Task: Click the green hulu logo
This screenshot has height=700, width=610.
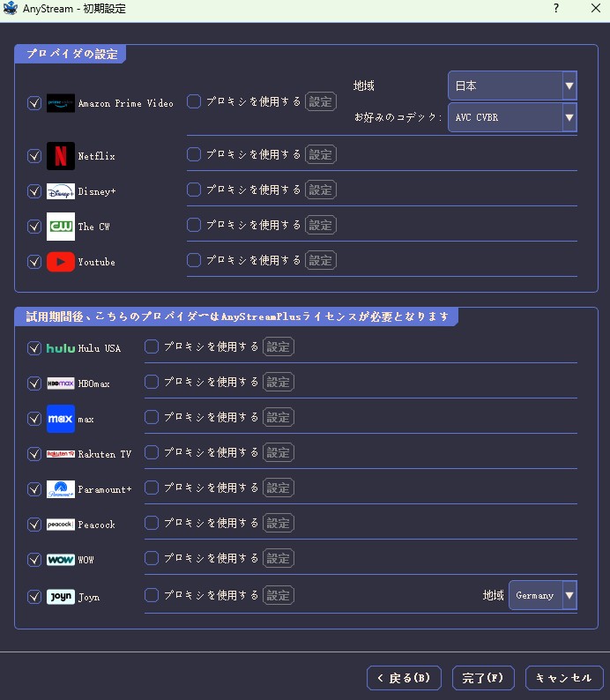Action: pos(61,348)
